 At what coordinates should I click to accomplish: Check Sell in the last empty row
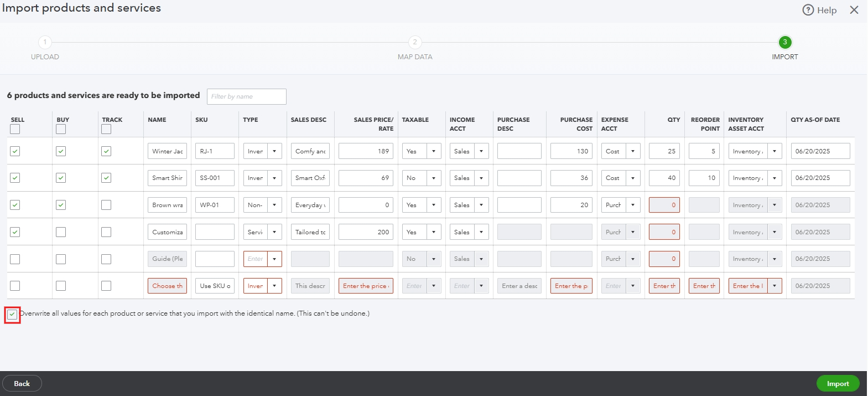point(15,286)
